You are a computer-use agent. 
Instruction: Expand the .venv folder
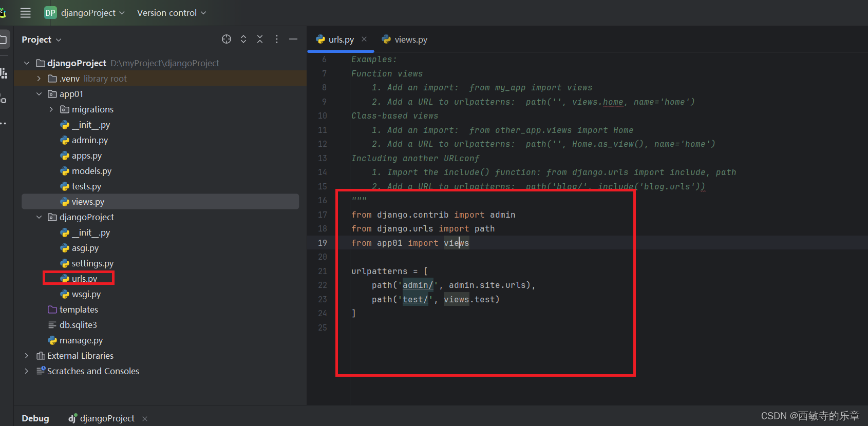39,79
